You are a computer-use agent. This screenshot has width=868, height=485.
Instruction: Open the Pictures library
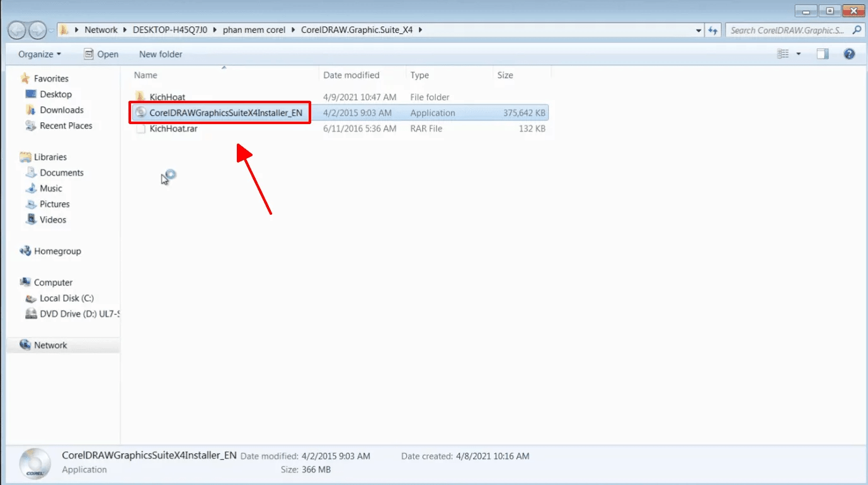(55, 204)
